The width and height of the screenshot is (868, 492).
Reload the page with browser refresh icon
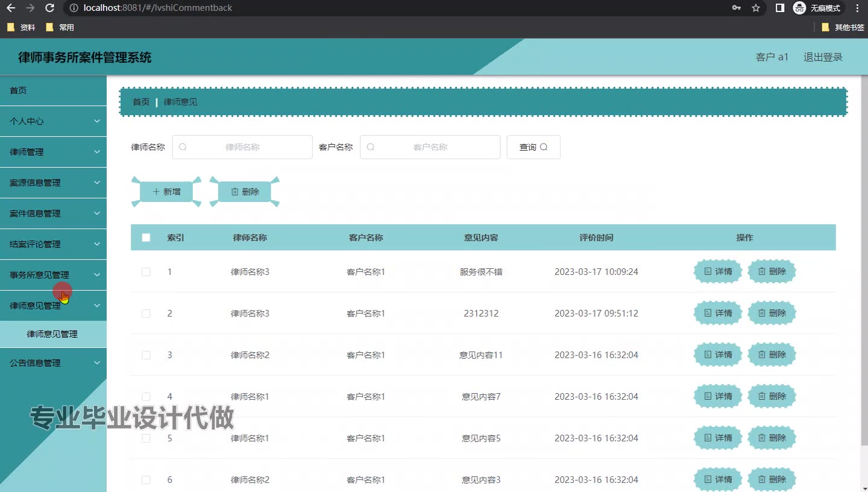click(50, 8)
